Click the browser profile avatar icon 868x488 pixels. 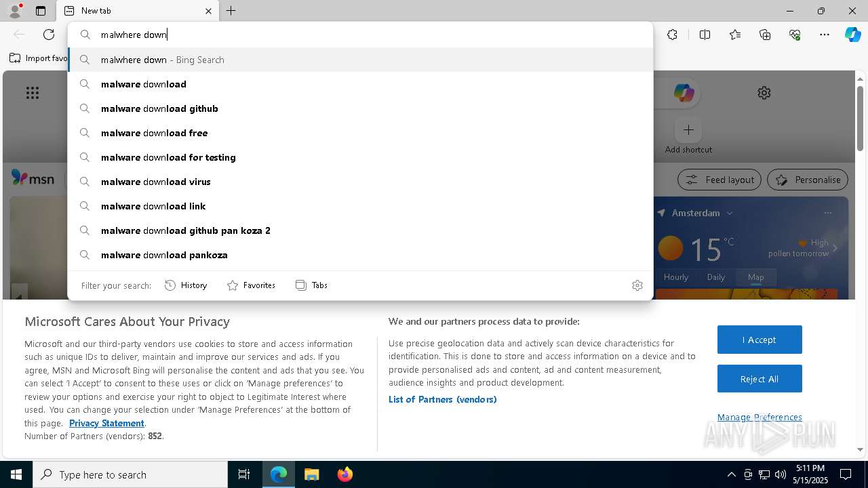(14, 11)
